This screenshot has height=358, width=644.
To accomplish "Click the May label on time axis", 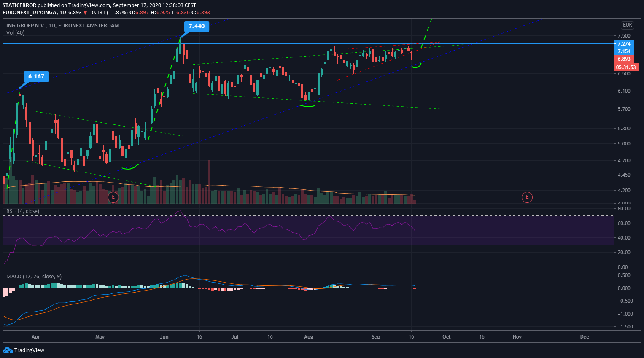I will click(100, 337).
